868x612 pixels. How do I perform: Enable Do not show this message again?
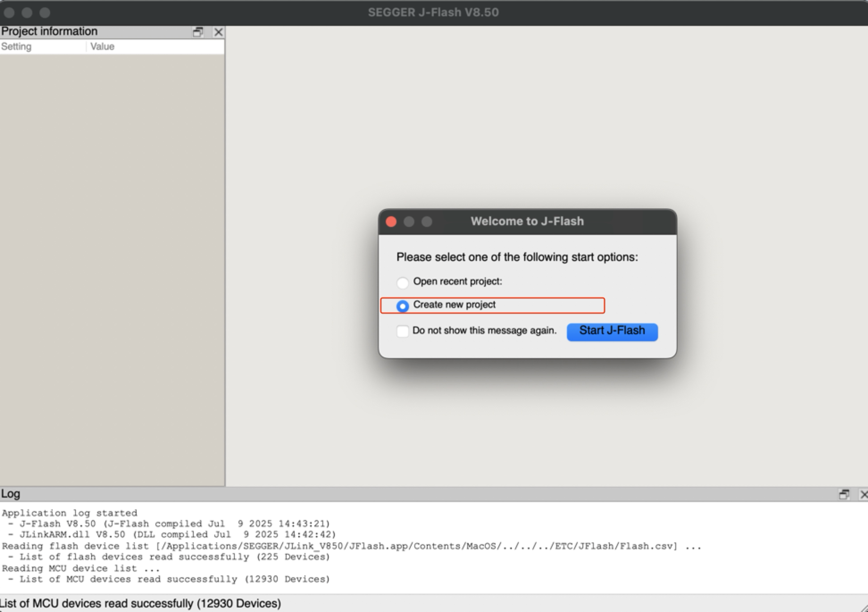pos(402,331)
